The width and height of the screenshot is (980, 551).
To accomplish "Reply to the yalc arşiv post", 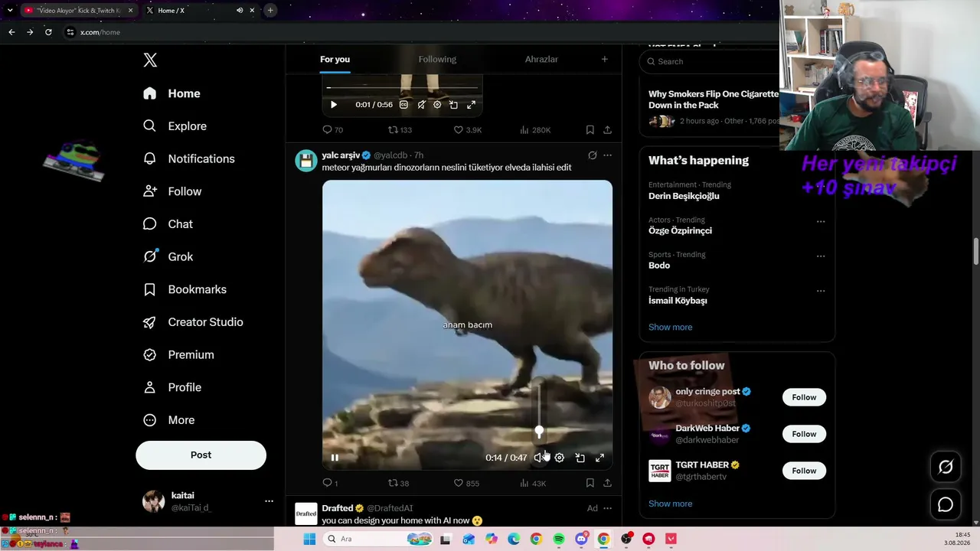I will [330, 483].
